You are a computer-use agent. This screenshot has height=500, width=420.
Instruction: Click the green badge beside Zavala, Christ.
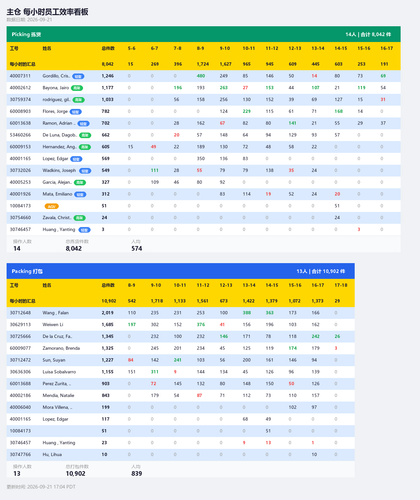click(80, 218)
